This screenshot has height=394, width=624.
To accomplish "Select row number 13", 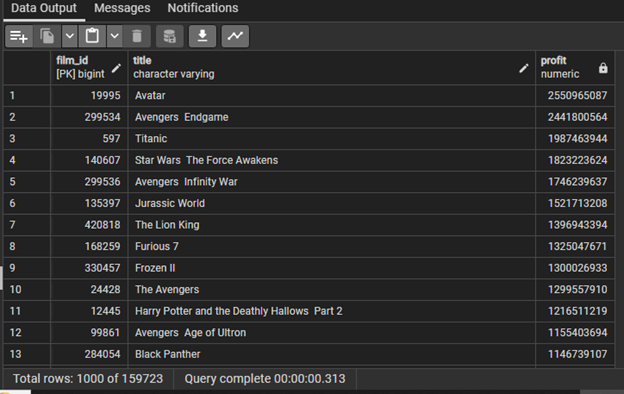I will click(27, 354).
